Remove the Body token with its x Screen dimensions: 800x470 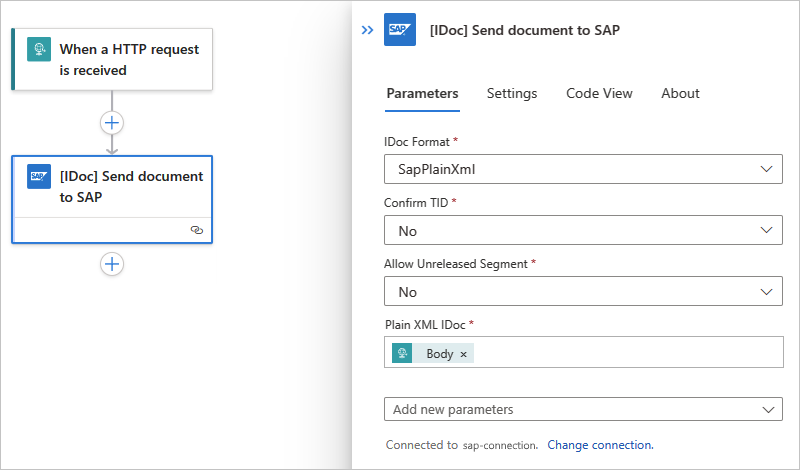pos(463,354)
